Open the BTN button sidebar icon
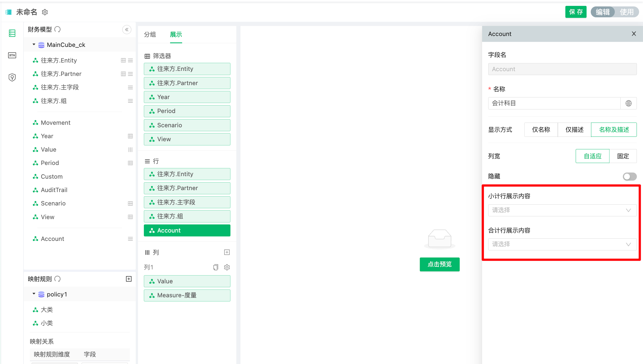Viewport: 643px width, 364px height. 12,55
